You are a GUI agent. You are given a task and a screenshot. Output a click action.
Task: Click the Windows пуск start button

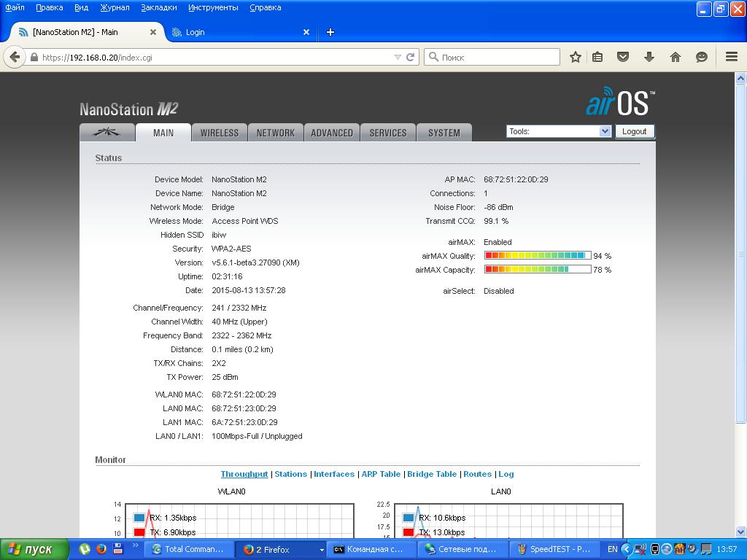(34, 550)
